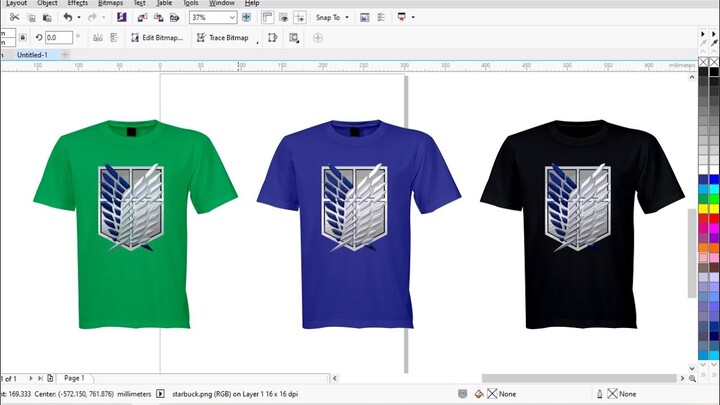Open the Undo history dropdown arrow
Screen dimensions: 720x405
pyautogui.click(x=79, y=17)
